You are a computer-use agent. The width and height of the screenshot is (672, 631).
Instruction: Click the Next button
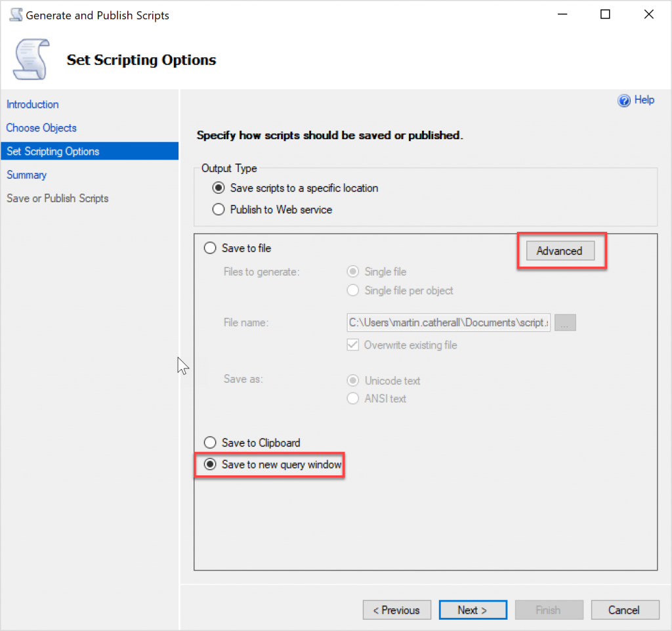point(472,610)
